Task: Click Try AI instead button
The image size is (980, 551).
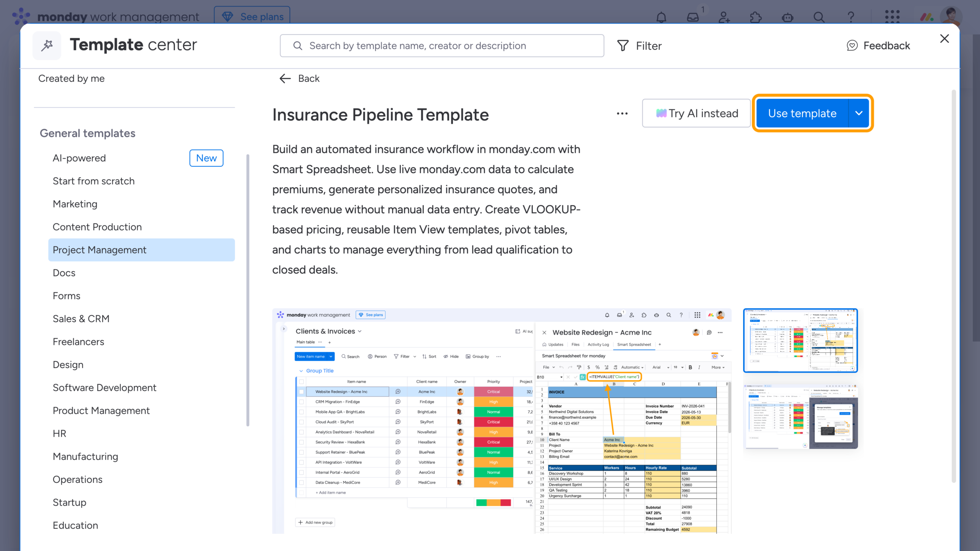Action: coord(696,113)
